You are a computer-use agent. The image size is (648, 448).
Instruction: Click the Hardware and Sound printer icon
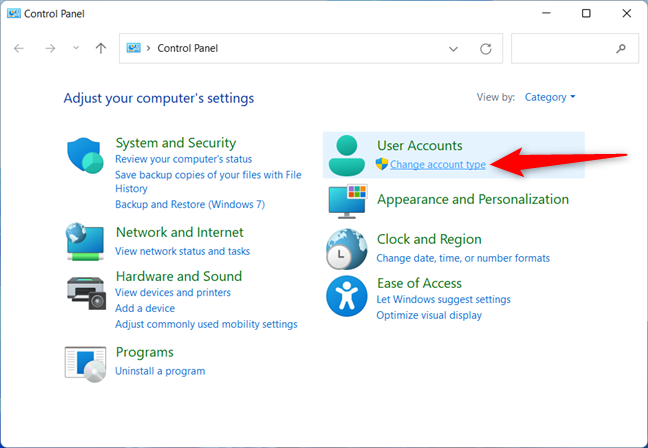(x=86, y=293)
